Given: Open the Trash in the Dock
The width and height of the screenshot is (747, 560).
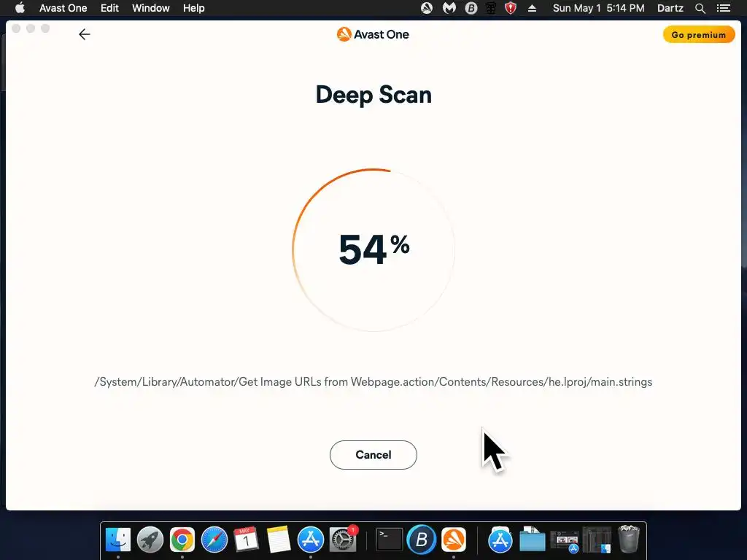Looking at the screenshot, I should pos(628,540).
